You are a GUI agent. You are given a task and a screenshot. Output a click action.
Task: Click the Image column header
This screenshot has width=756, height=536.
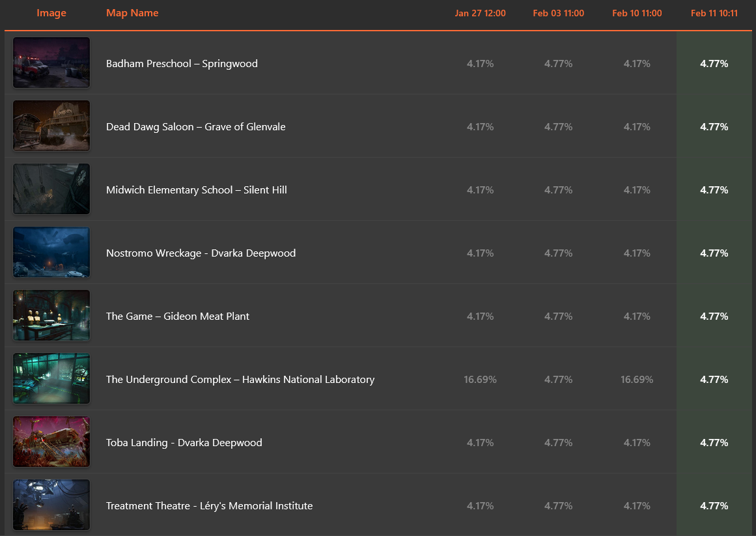[x=51, y=13]
